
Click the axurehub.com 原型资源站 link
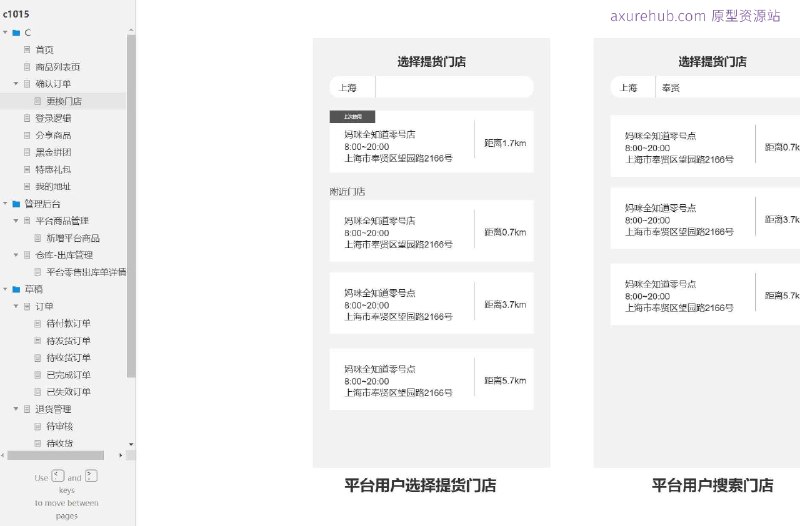click(695, 16)
